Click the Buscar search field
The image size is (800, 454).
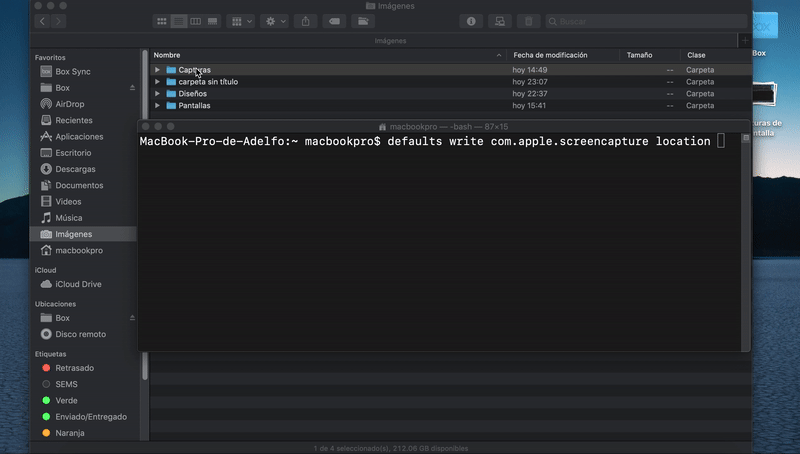tap(646, 21)
